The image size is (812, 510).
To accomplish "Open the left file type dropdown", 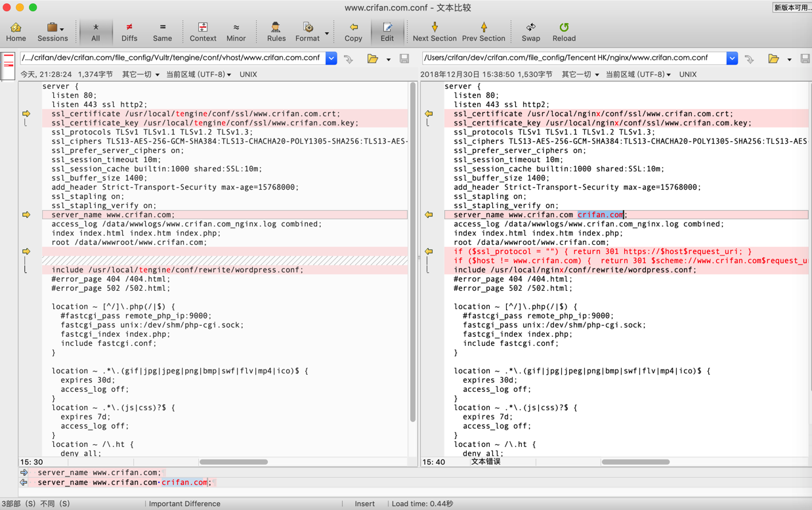I will point(140,75).
